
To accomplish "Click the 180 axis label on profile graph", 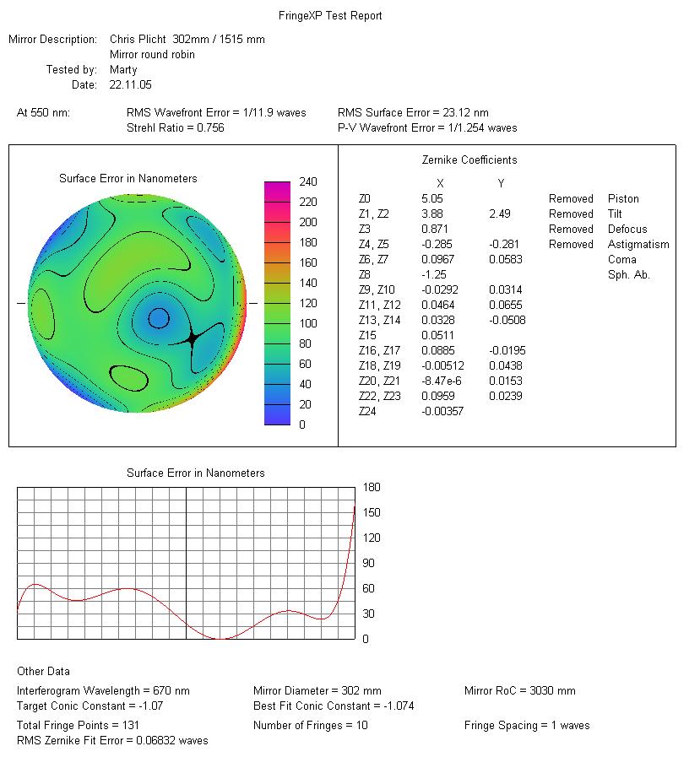I will coord(372,487).
